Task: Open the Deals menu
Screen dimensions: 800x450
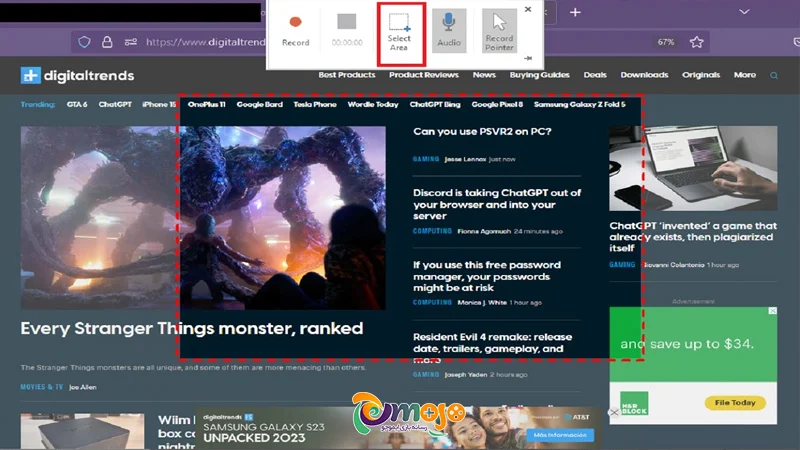Action: tap(595, 75)
